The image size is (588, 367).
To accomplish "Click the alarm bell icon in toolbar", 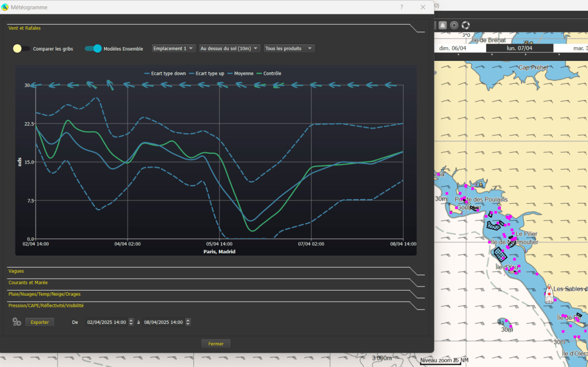I will (443, 25).
